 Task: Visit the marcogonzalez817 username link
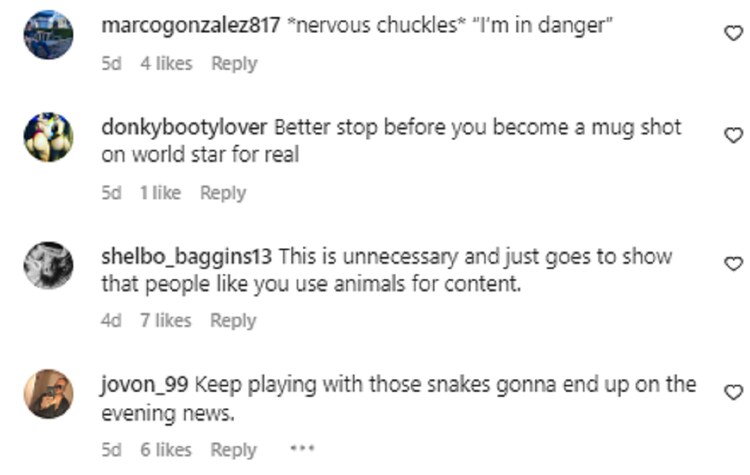191,25
